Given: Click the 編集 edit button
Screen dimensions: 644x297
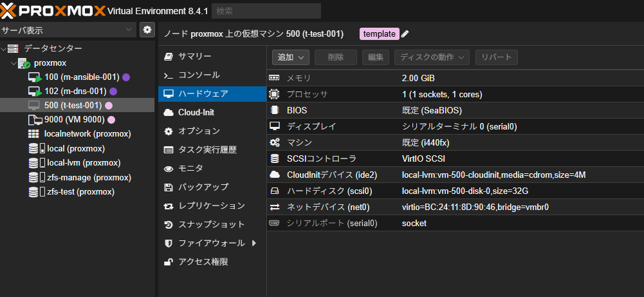Looking at the screenshot, I should (x=376, y=57).
